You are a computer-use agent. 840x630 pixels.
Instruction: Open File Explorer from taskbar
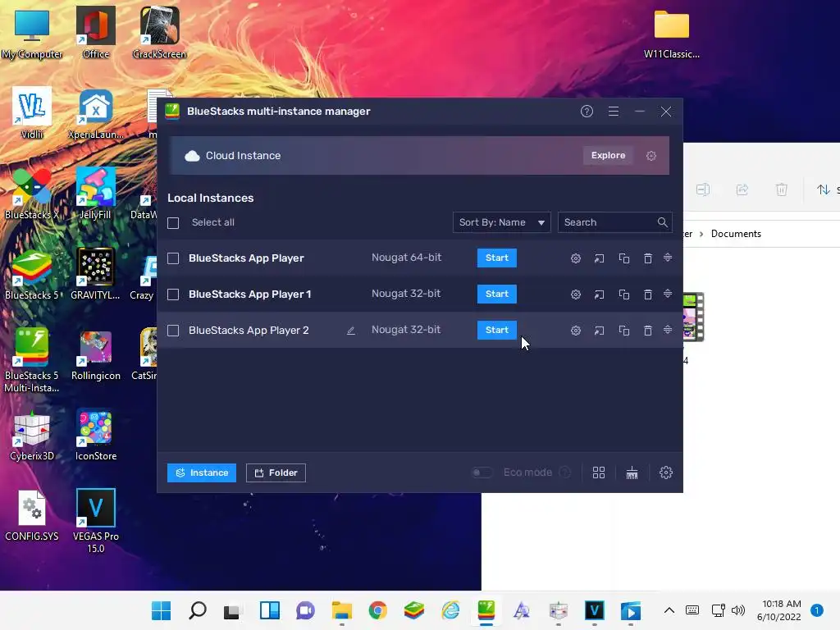[x=341, y=610]
